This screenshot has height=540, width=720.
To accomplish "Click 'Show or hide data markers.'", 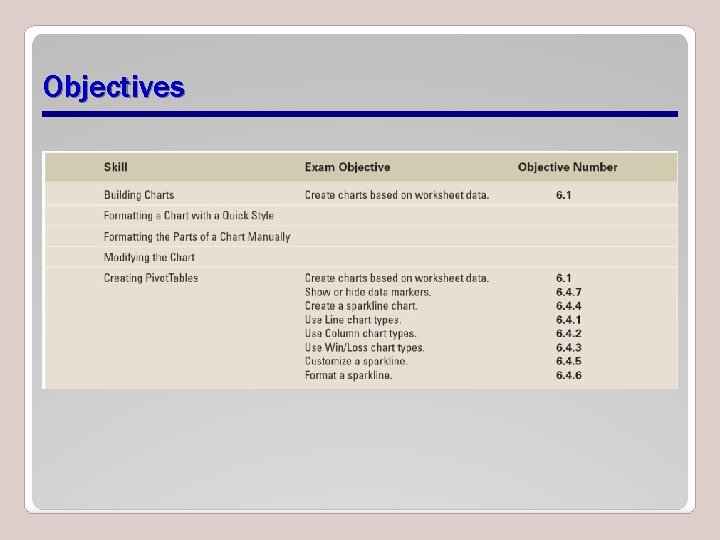I will pos(368,292).
